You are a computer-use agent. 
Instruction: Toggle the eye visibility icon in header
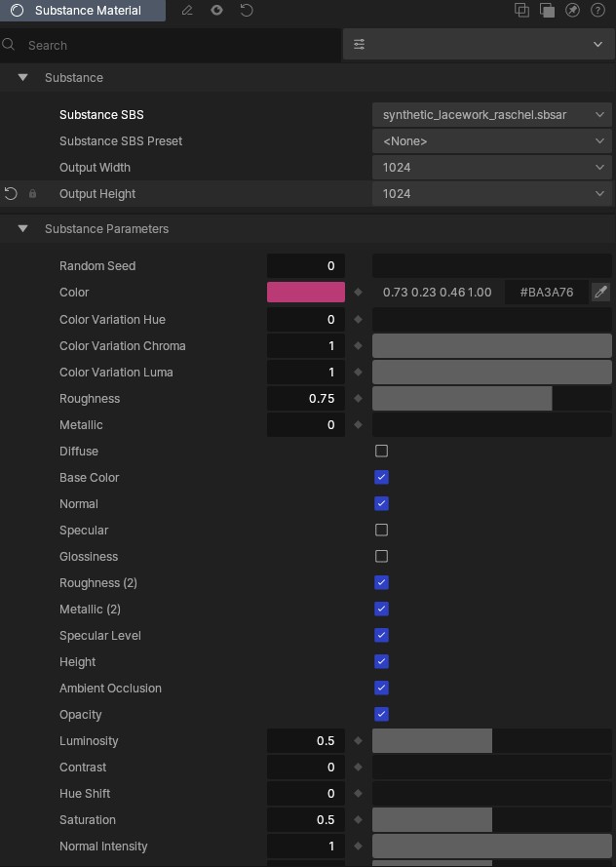click(216, 11)
